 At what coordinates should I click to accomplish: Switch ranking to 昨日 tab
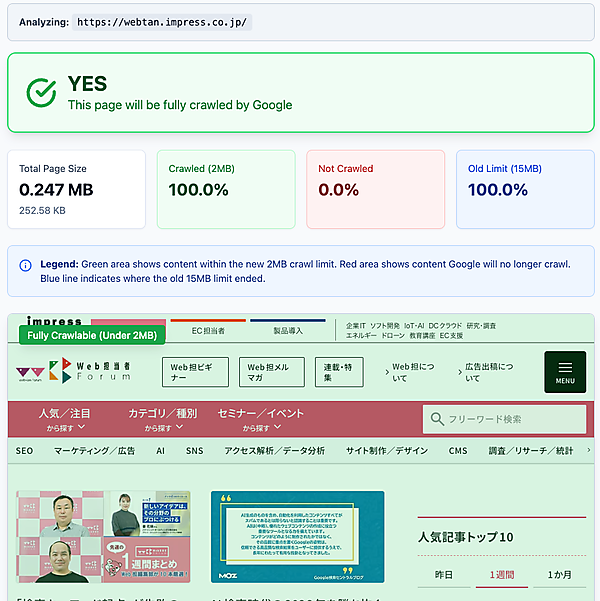tap(444, 575)
